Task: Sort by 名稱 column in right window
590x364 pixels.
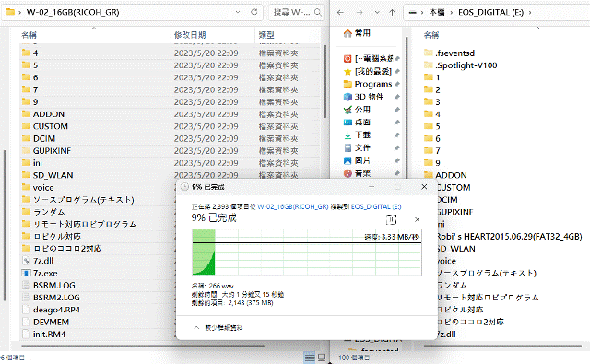Action: (x=431, y=35)
